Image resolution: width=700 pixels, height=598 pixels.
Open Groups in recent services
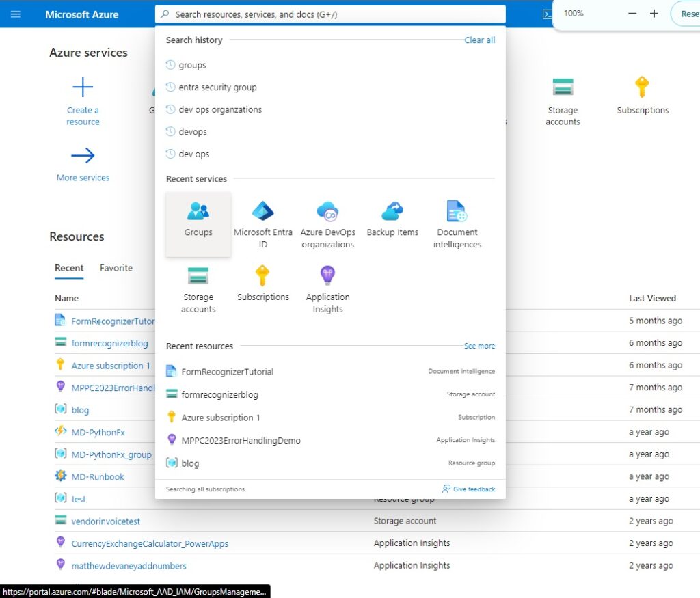198,224
